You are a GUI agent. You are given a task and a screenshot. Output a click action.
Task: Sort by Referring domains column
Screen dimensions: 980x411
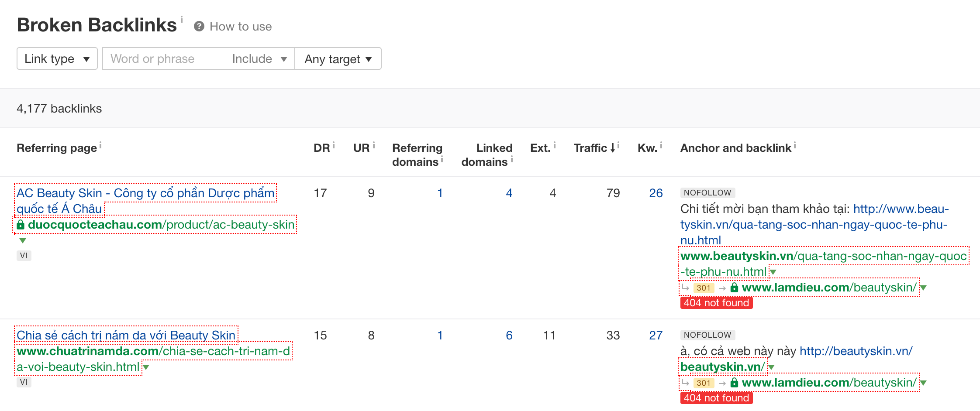click(x=417, y=155)
